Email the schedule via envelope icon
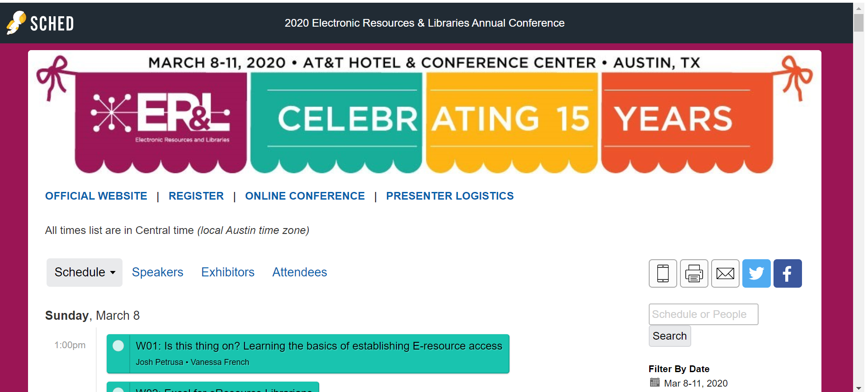Viewport: 868px width, 392px height. point(725,273)
